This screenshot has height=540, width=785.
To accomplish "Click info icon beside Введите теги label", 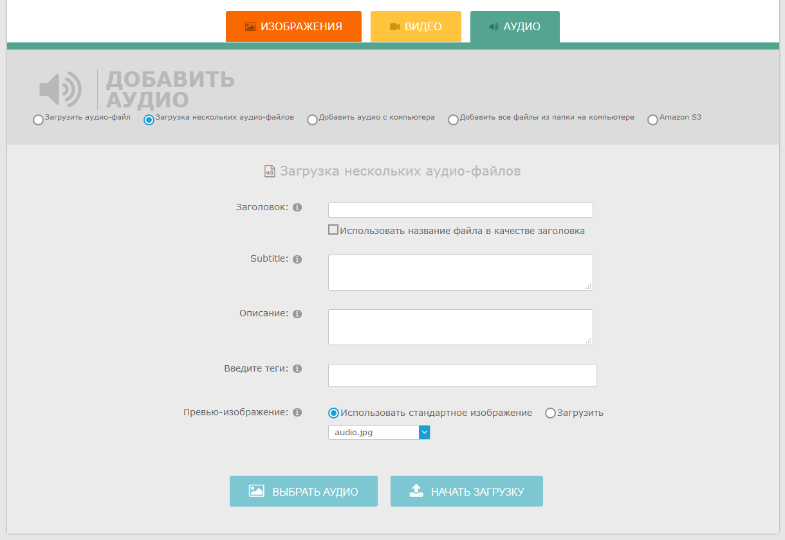I will tap(298, 369).
